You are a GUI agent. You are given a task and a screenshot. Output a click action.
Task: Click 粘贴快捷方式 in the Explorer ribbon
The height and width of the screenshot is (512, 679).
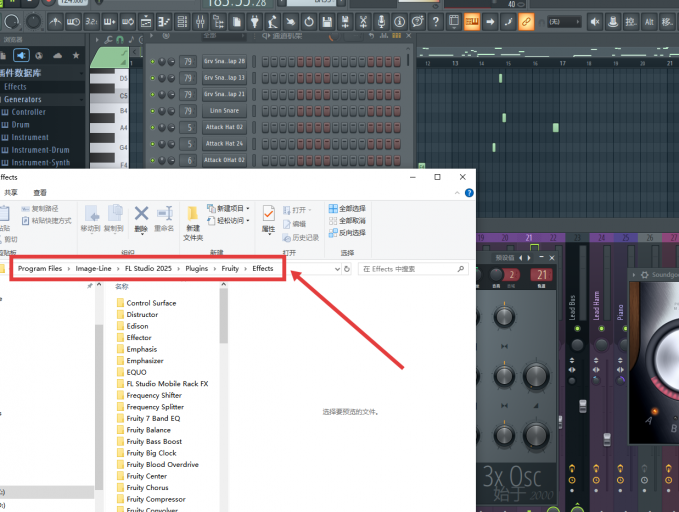(x=46, y=221)
